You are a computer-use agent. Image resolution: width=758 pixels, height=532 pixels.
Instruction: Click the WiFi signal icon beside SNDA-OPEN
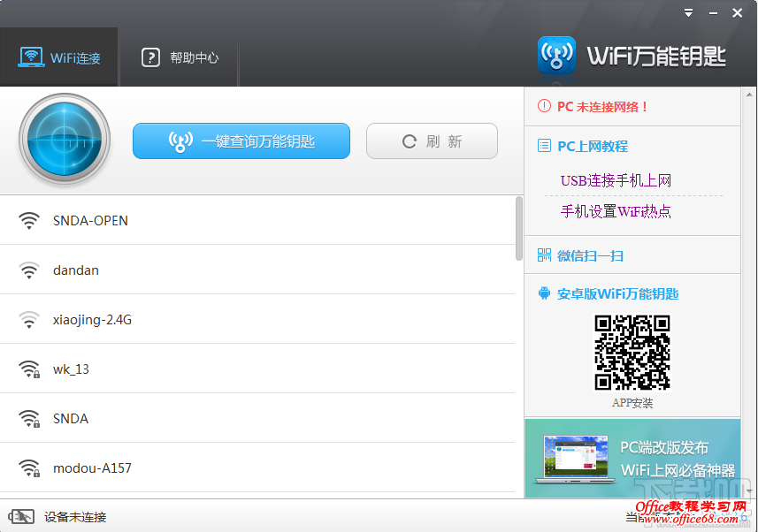tap(29, 220)
